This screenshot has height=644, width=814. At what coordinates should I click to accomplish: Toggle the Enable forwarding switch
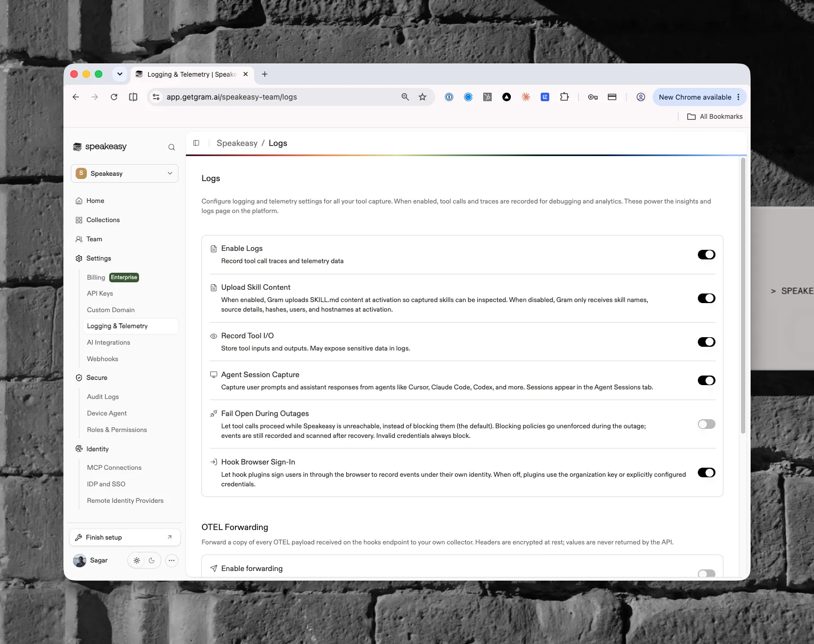[x=706, y=574]
